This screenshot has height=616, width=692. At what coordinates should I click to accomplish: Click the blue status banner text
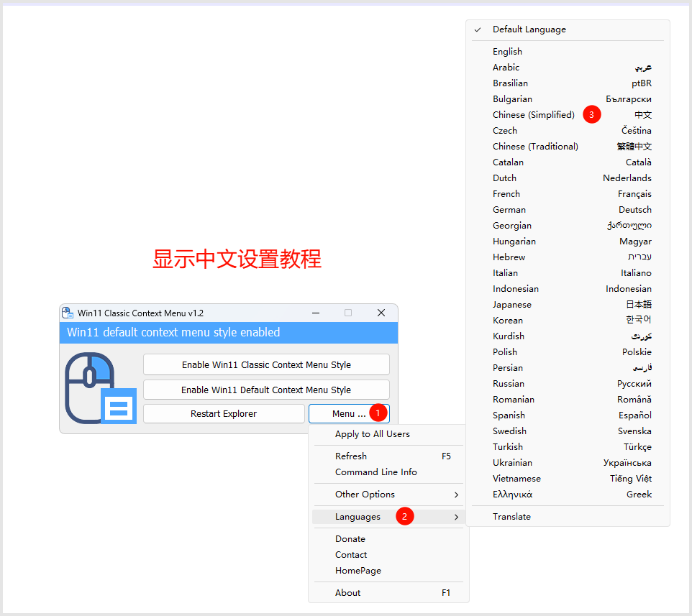tap(173, 333)
